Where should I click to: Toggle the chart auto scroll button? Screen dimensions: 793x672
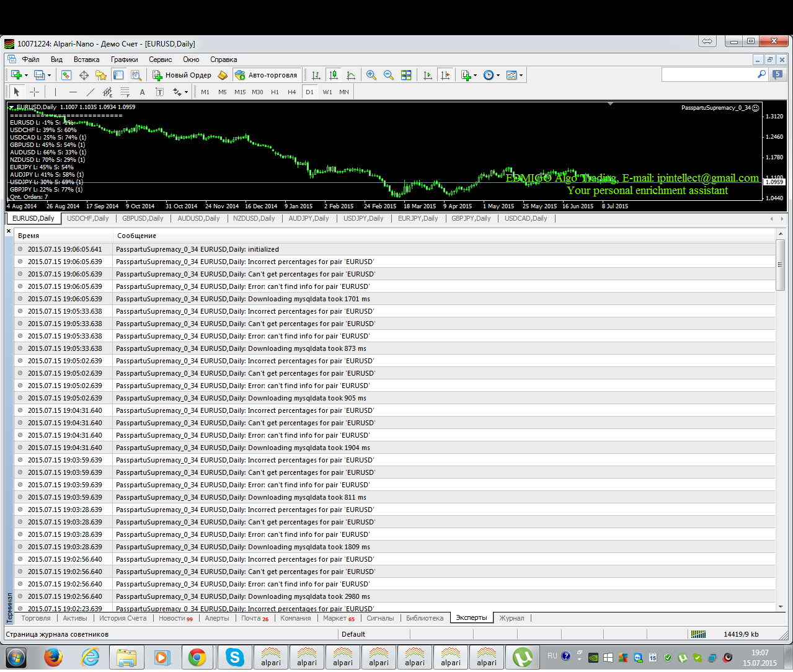pos(428,75)
